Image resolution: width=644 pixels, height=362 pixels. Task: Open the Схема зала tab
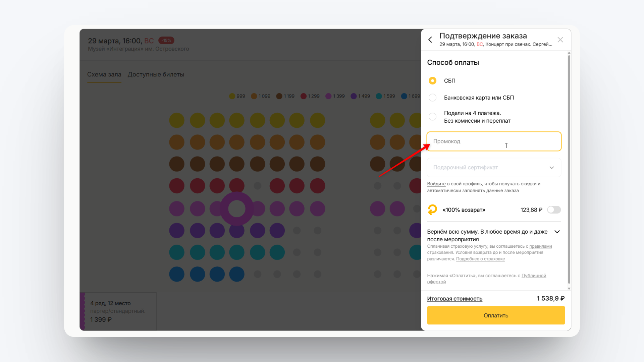pos(104,74)
